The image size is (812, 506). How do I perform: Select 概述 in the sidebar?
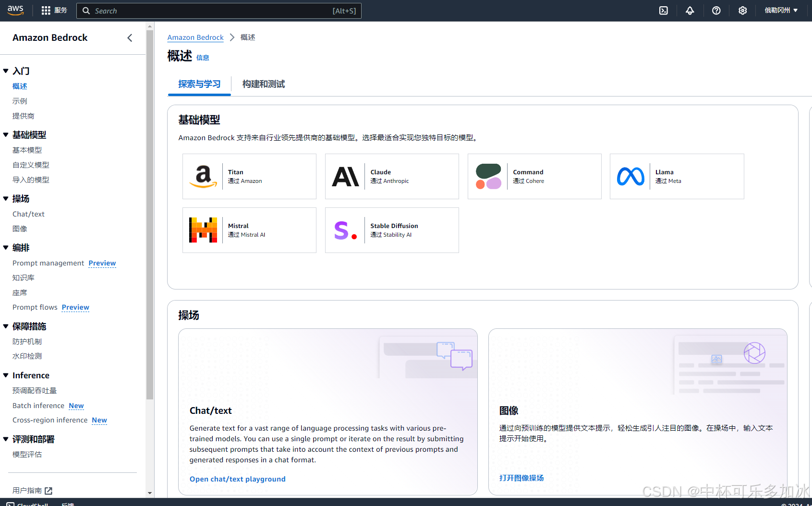point(20,86)
